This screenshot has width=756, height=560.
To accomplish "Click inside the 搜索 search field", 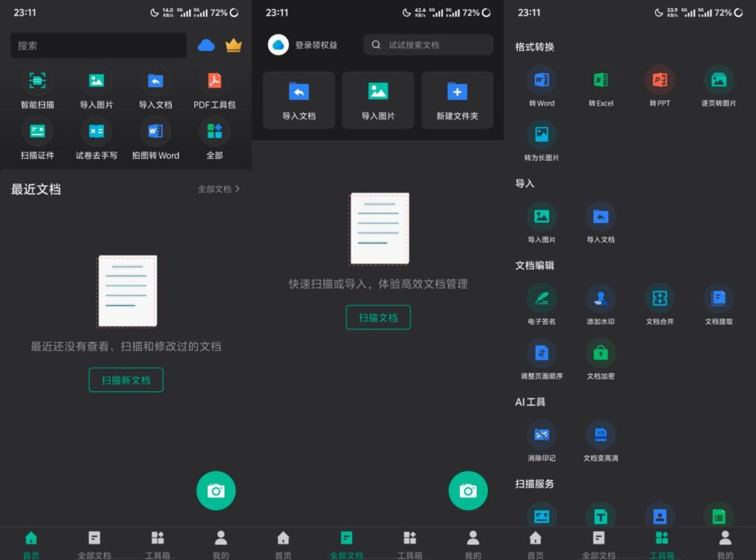I will tap(97, 46).
